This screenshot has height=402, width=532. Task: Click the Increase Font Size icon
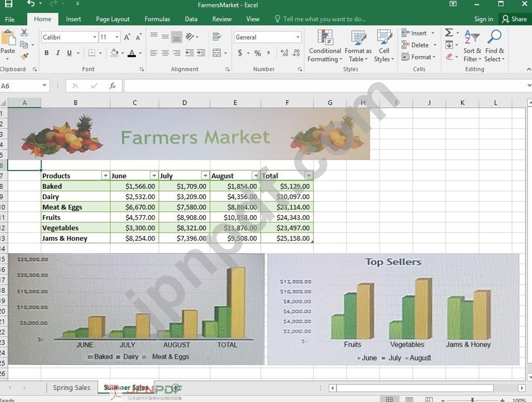pos(127,37)
